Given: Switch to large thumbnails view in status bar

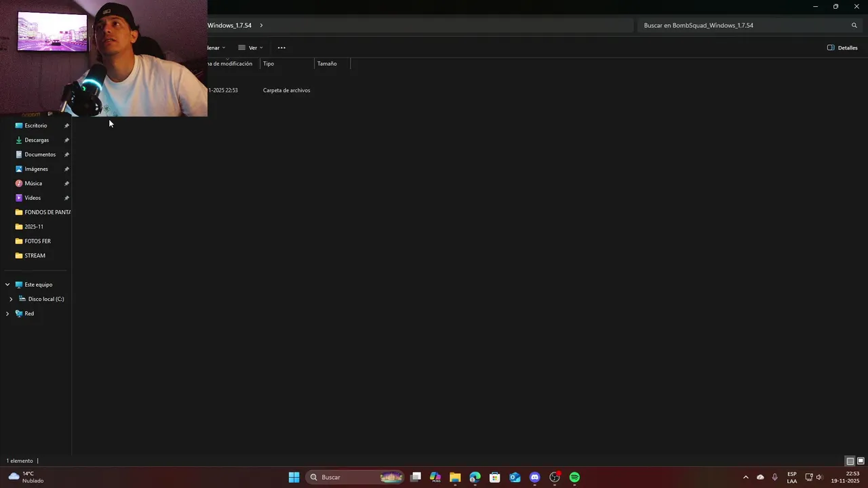Looking at the screenshot, I should click(861, 461).
